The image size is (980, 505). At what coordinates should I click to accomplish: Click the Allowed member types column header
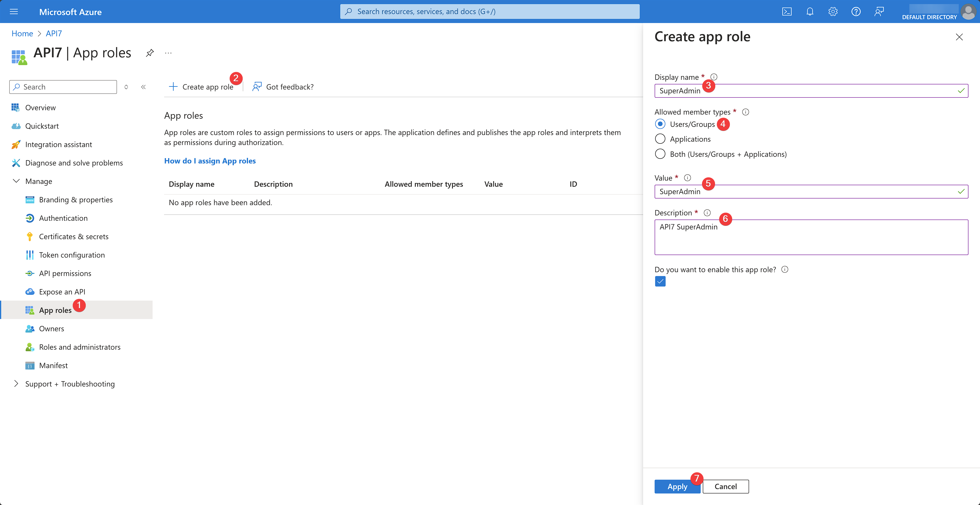pyautogui.click(x=424, y=184)
